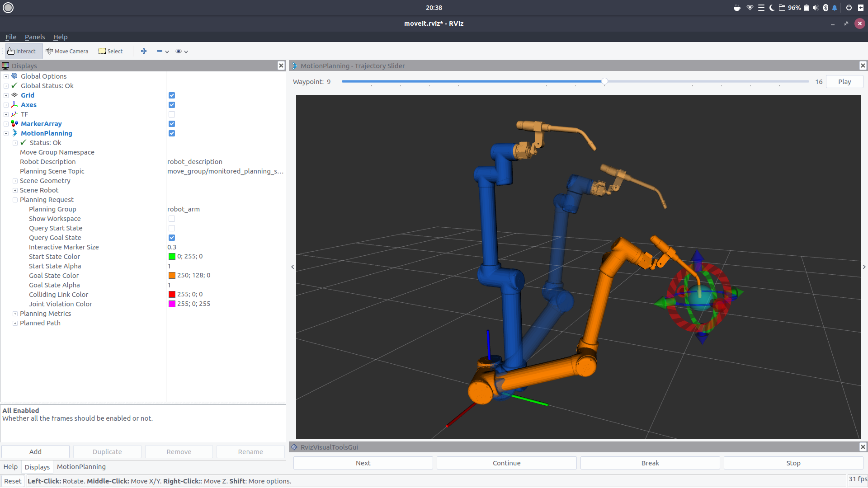Click the Stop button
The height and width of the screenshot is (488, 868).
pyautogui.click(x=793, y=463)
